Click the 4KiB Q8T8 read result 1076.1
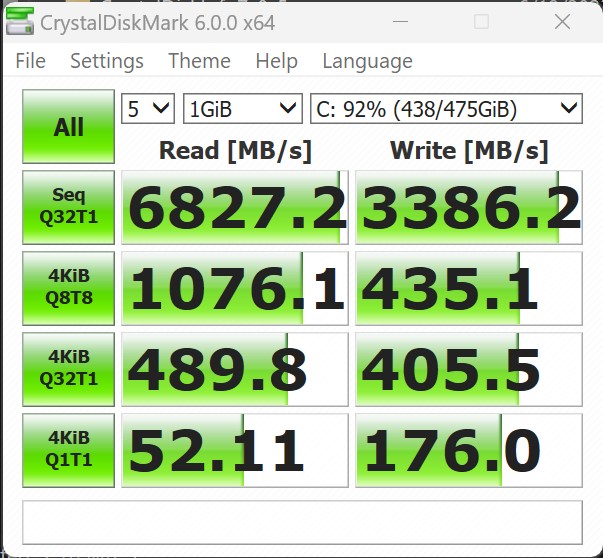 (x=234, y=289)
